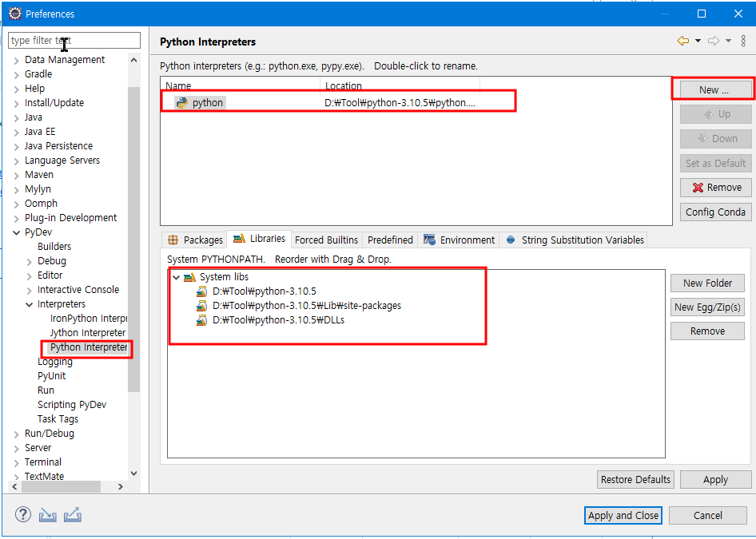Image resolution: width=756 pixels, height=539 pixels.
Task: Open the Predefined tab
Action: click(390, 240)
